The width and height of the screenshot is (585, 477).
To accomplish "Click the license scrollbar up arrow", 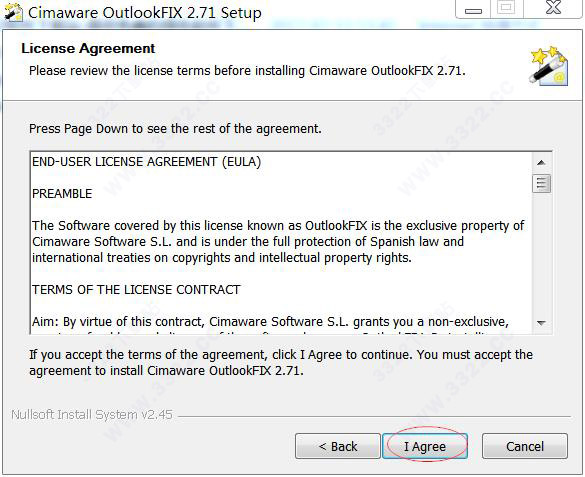I will pos(541,163).
